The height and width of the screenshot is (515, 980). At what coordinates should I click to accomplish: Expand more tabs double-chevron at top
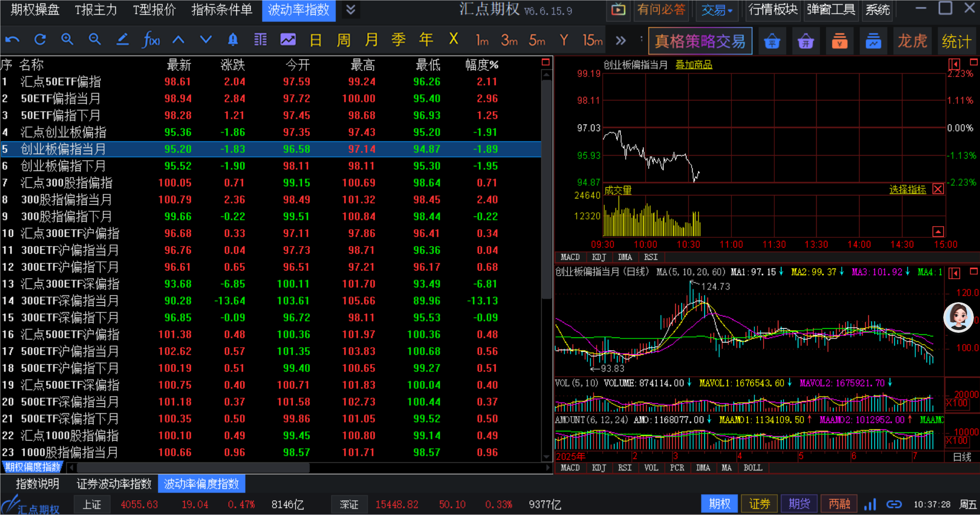(x=351, y=10)
